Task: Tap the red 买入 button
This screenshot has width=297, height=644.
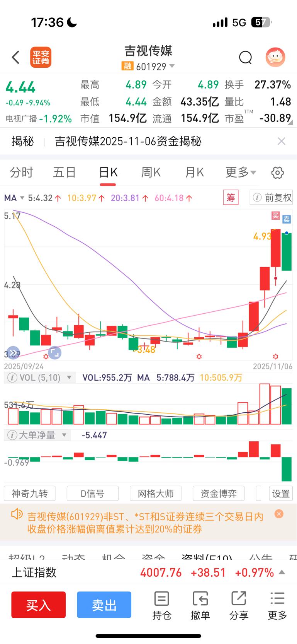Action: click(x=38, y=605)
